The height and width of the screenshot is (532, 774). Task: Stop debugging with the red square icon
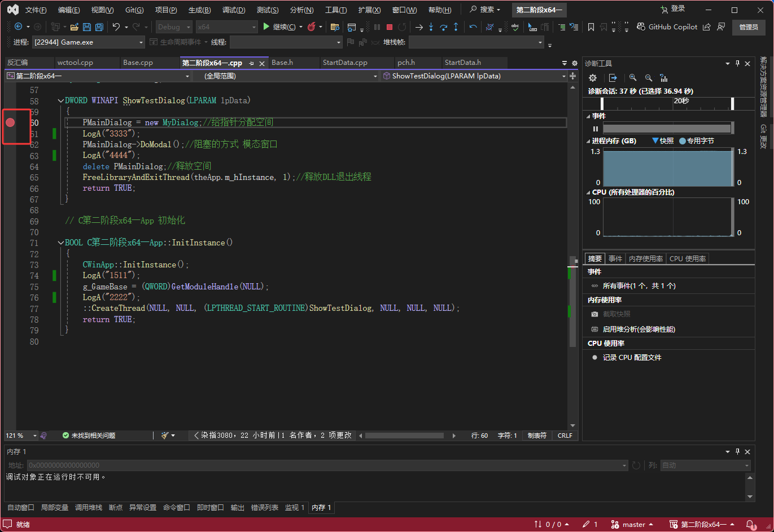click(390, 27)
